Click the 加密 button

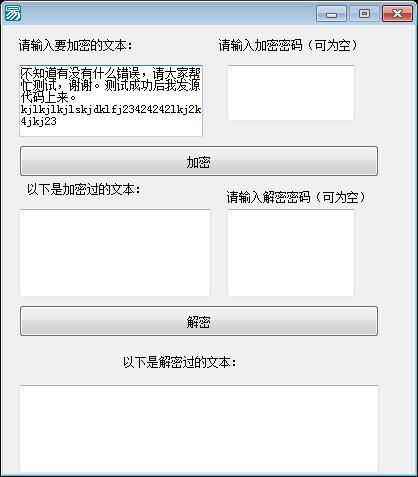click(x=199, y=161)
